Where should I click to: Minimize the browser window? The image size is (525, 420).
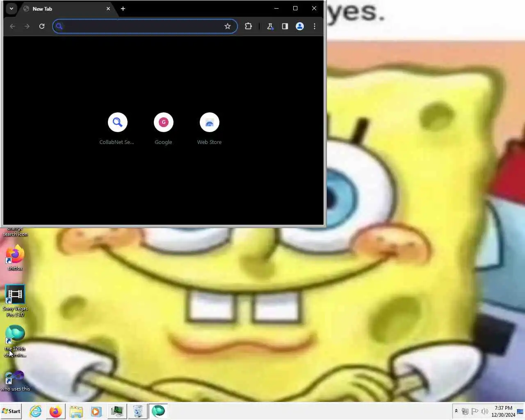(276, 8)
